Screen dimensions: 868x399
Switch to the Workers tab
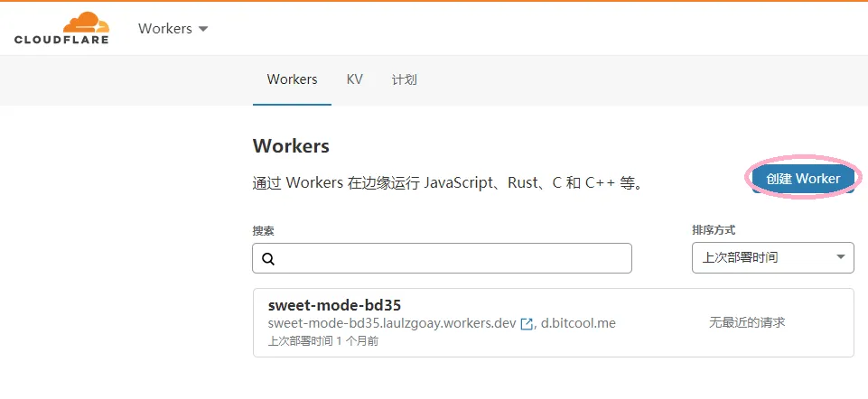click(292, 79)
